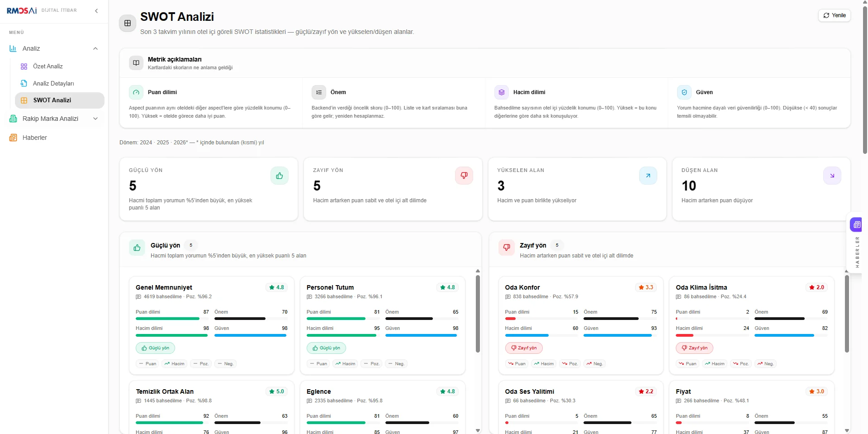Click the Analiz bar chart icon

[x=13, y=48]
